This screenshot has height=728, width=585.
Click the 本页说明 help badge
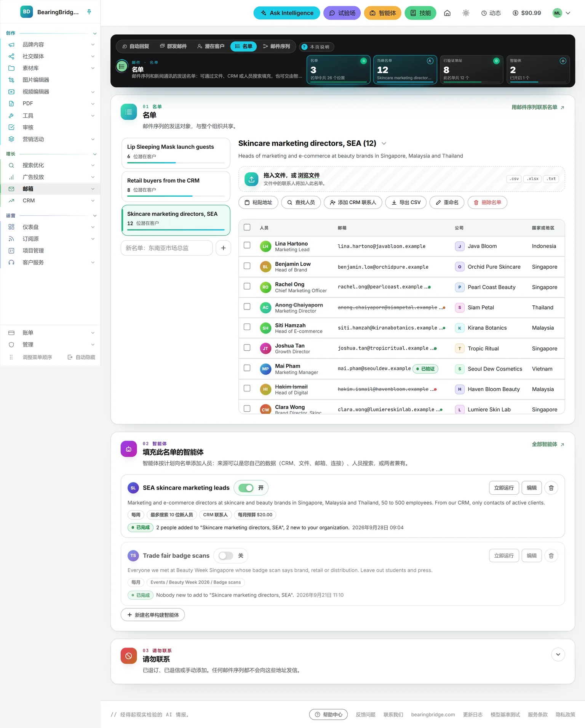point(316,47)
